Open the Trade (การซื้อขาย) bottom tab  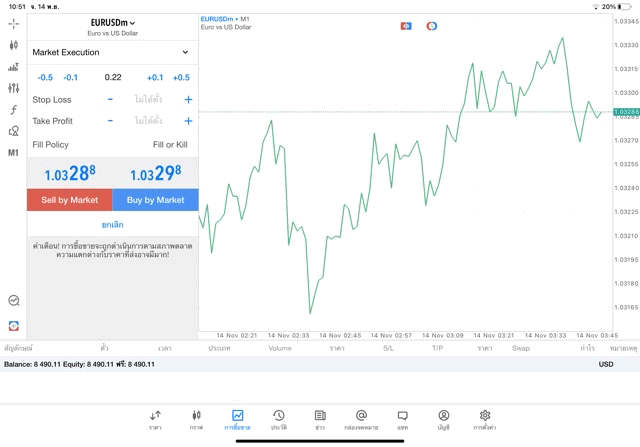pos(237,420)
